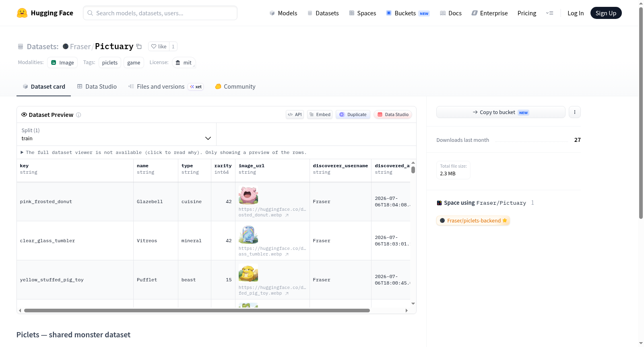Click the Hugging Face logo icon

click(22, 13)
